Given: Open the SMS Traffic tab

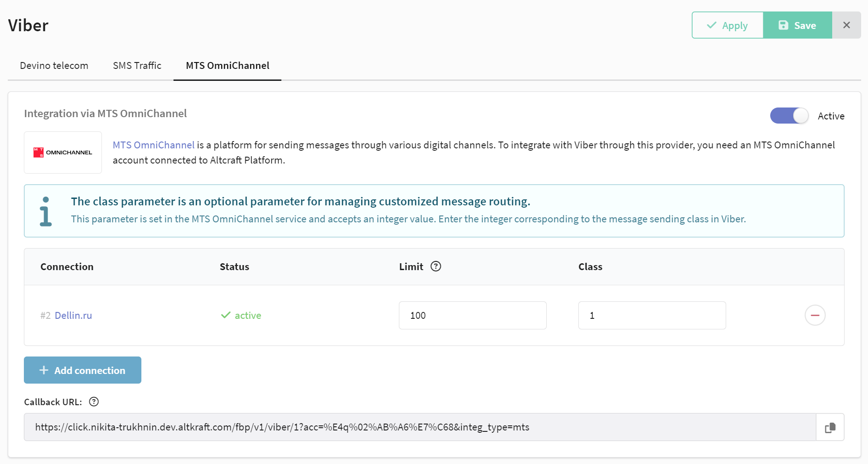Looking at the screenshot, I should (x=137, y=66).
